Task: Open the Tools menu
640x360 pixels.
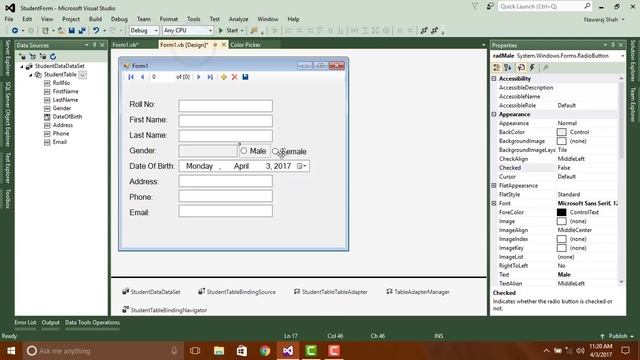Action: coord(193,19)
